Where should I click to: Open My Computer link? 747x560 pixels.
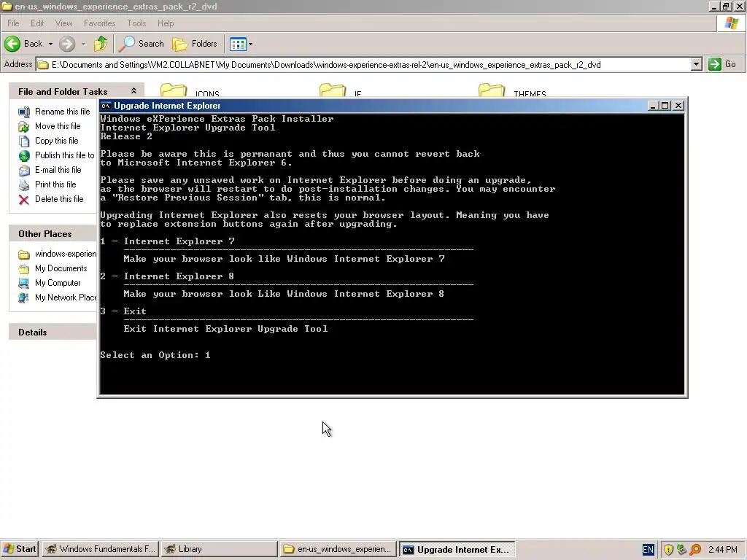pyautogui.click(x=58, y=283)
